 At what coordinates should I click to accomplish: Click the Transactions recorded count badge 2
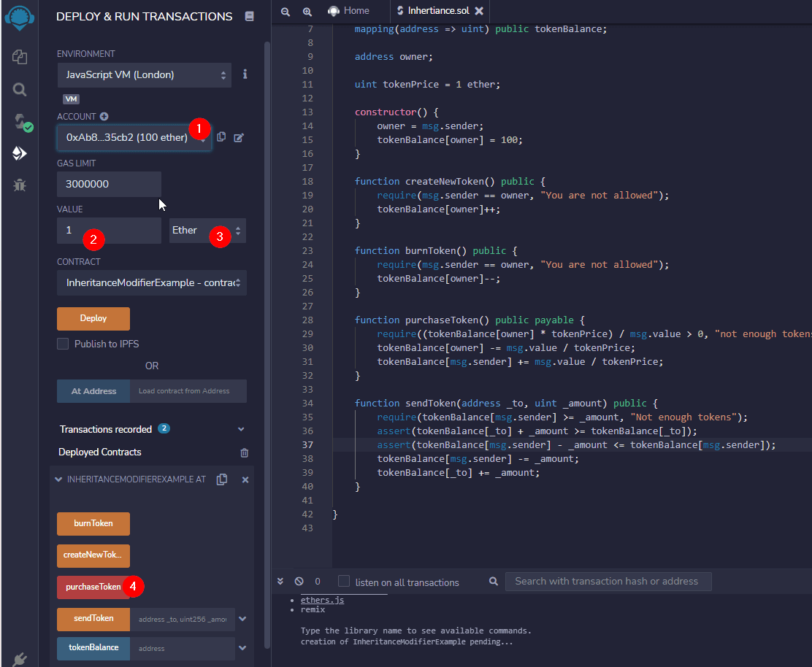[164, 428]
